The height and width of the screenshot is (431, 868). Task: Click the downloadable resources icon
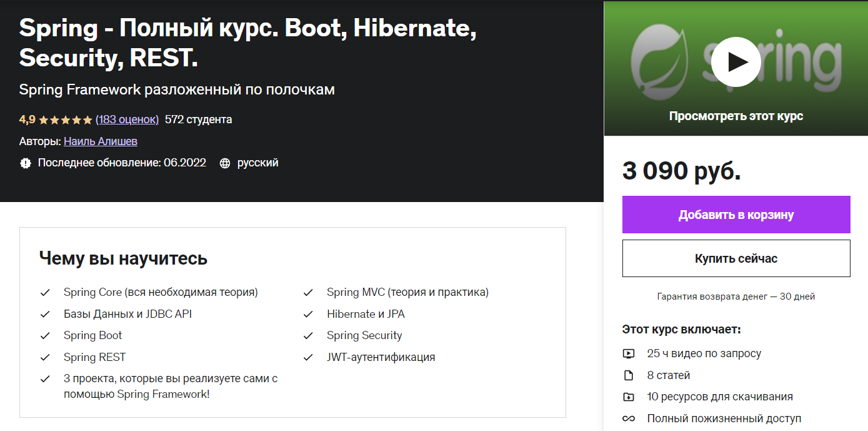[x=629, y=397]
